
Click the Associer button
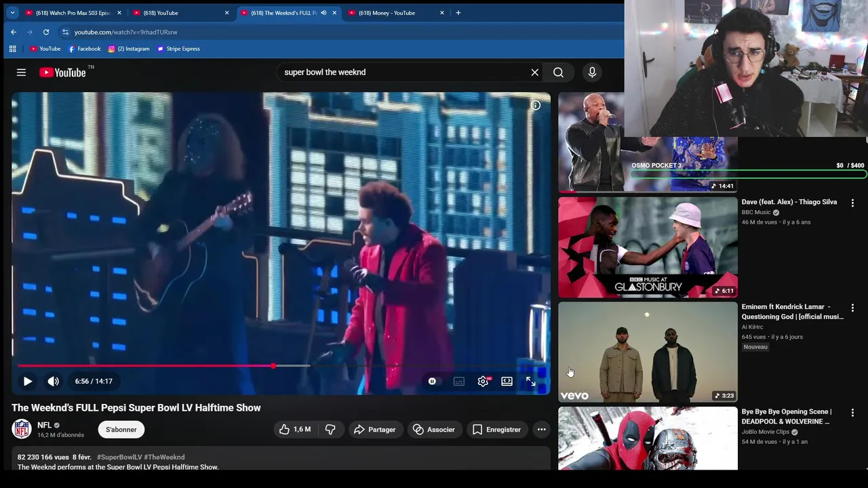pos(434,430)
